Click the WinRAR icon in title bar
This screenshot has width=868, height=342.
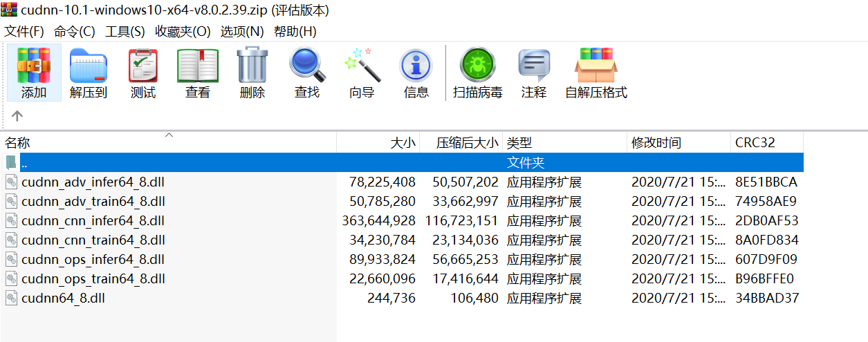tap(9, 10)
